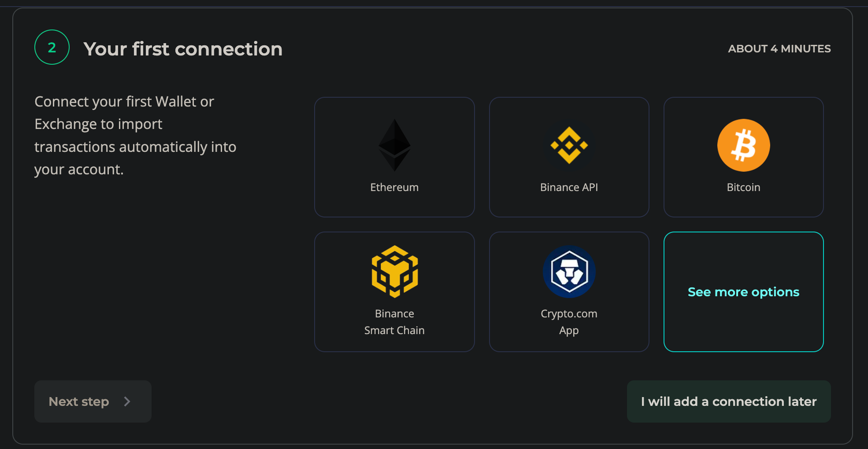The height and width of the screenshot is (449, 868).
Task: Click the Your first connection heading
Action: coord(184,49)
